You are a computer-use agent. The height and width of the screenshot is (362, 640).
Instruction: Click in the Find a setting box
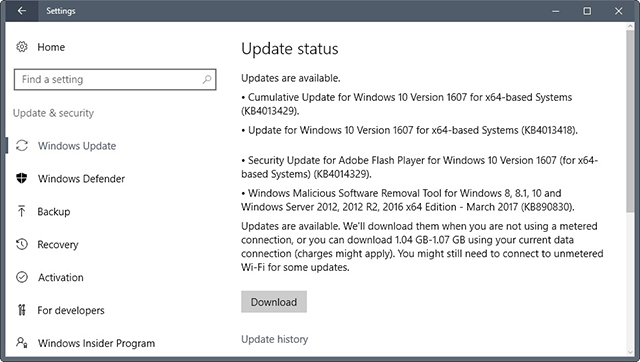tap(115, 79)
